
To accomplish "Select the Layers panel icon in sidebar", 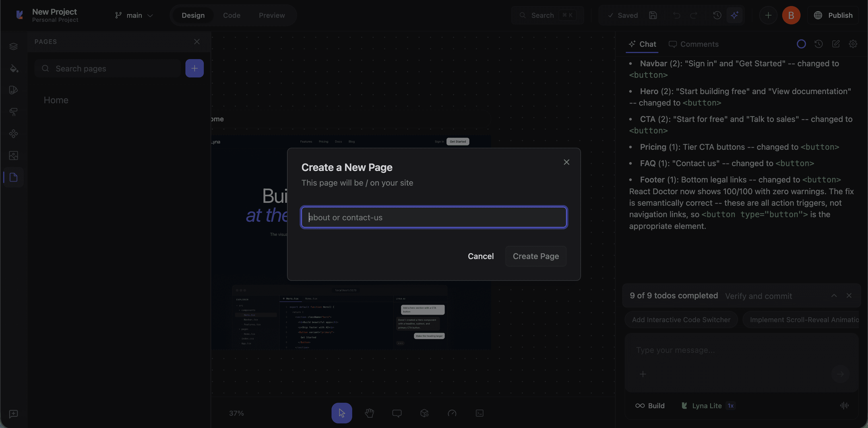I will coord(13,46).
